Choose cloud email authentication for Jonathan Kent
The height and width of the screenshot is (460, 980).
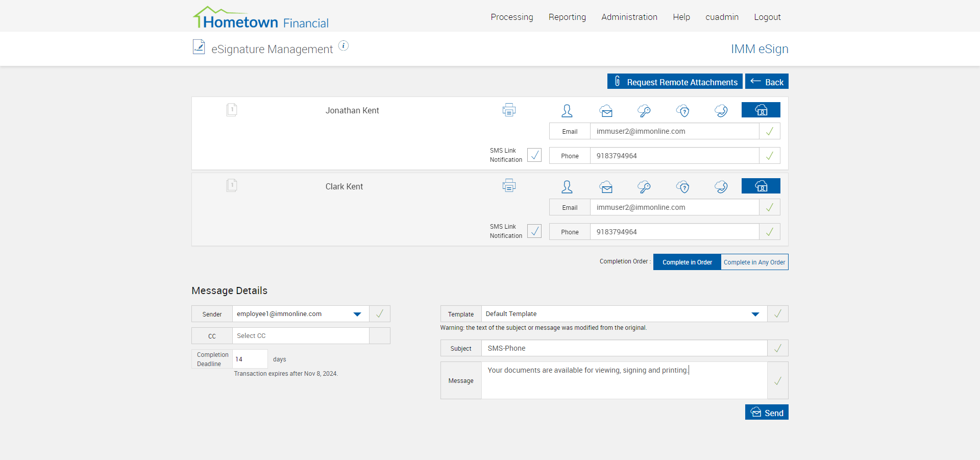(x=606, y=111)
